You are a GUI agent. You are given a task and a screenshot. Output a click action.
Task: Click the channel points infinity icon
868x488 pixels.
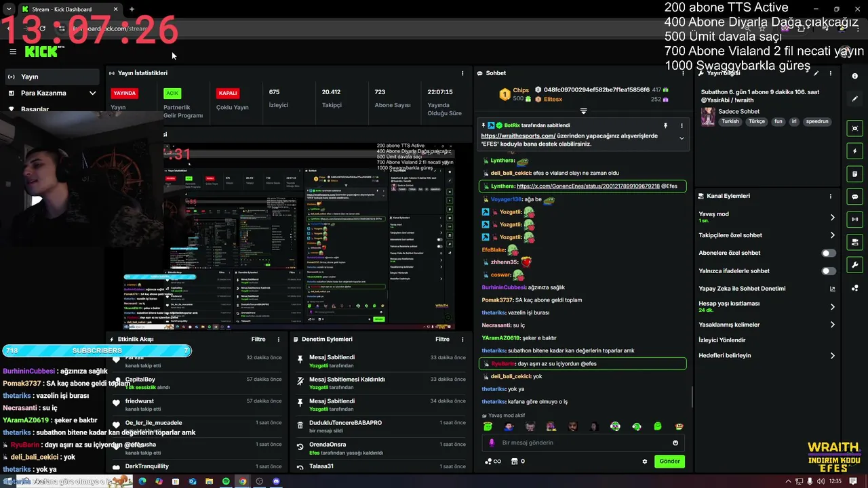(x=493, y=462)
